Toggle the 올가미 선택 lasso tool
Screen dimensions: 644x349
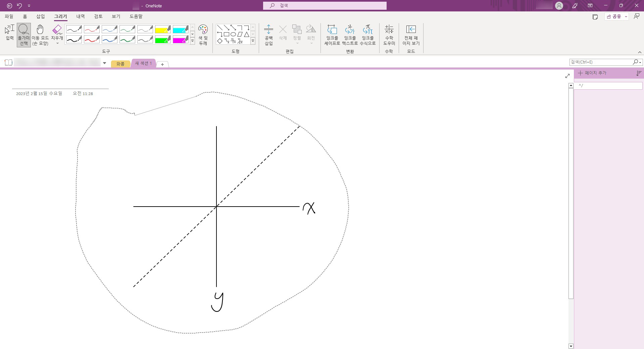coord(23,35)
